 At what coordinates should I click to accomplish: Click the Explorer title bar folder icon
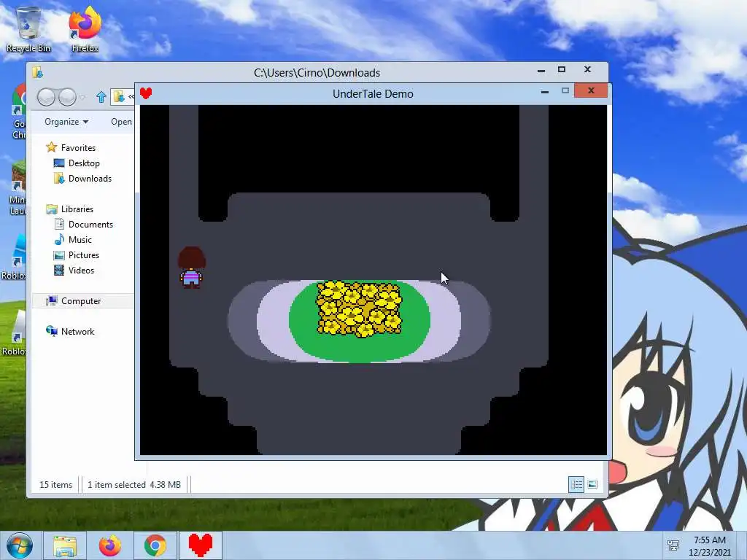coord(38,72)
